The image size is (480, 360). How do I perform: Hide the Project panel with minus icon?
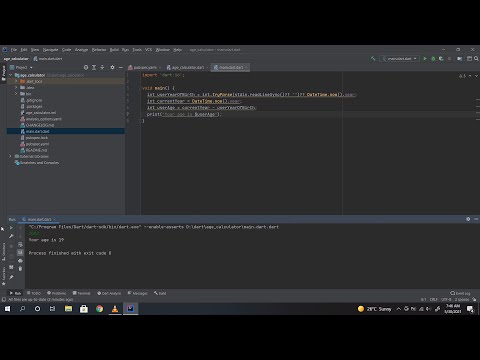click(121, 67)
